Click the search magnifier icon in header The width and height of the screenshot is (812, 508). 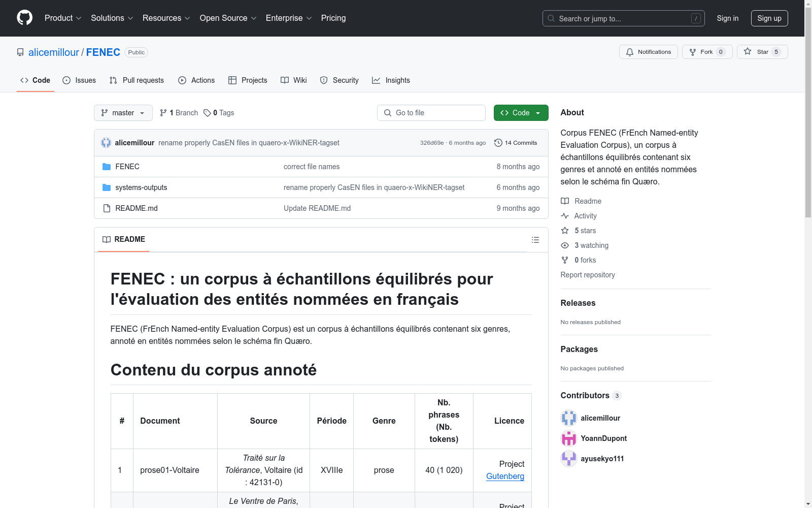coord(551,18)
